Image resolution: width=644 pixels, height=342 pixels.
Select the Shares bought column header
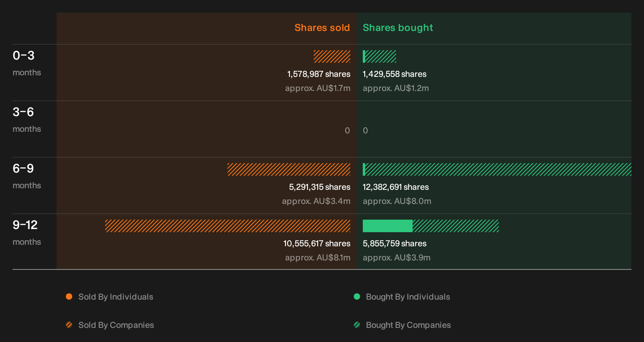click(x=398, y=28)
